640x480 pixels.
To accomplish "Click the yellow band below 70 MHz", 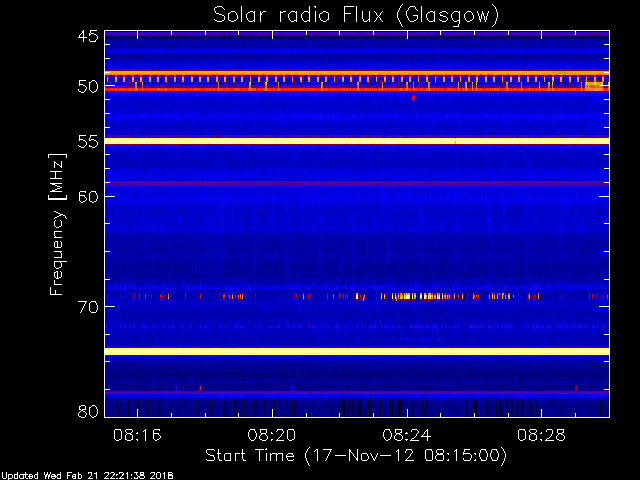I will pyautogui.click(x=357, y=351).
